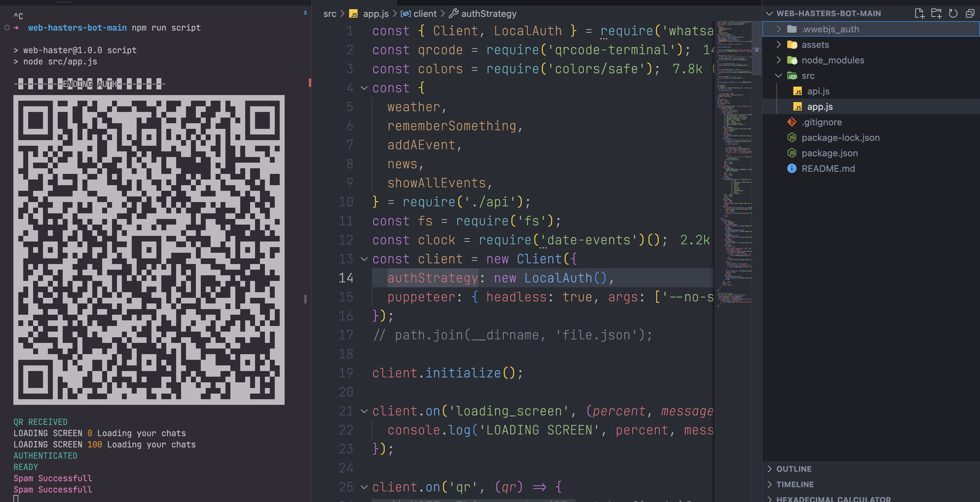Expand the node_modules folder
Screen dimensions: 980x502
779,60
